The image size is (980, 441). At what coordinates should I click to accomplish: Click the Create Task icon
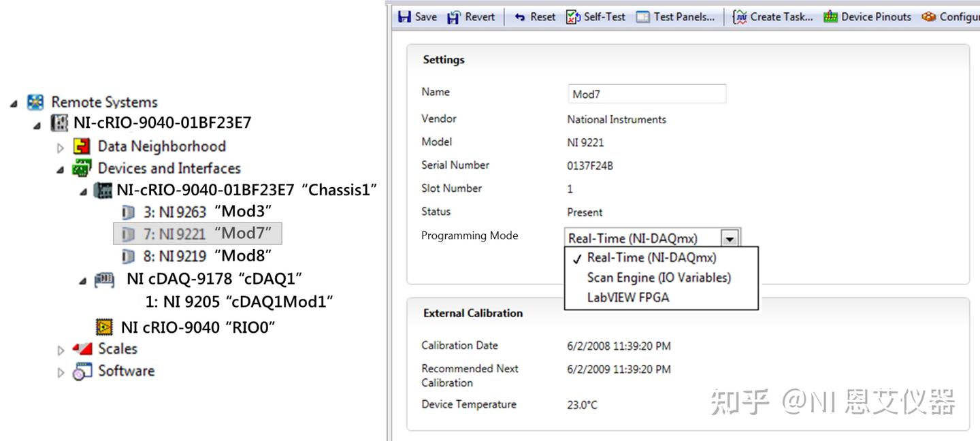(x=740, y=17)
